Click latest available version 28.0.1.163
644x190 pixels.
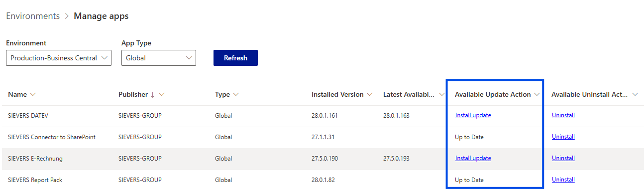(x=396, y=115)
